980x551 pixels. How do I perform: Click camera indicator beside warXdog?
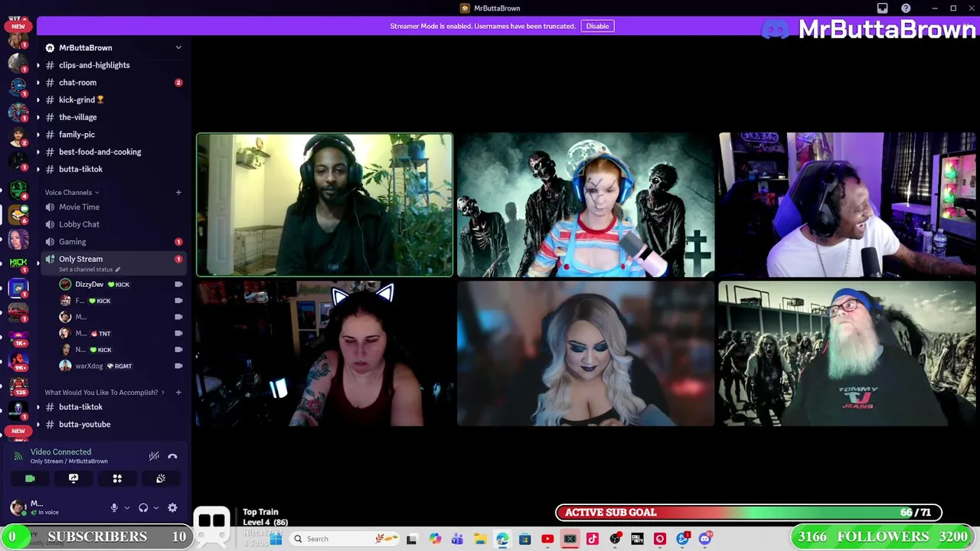click(x=178, y=366)
